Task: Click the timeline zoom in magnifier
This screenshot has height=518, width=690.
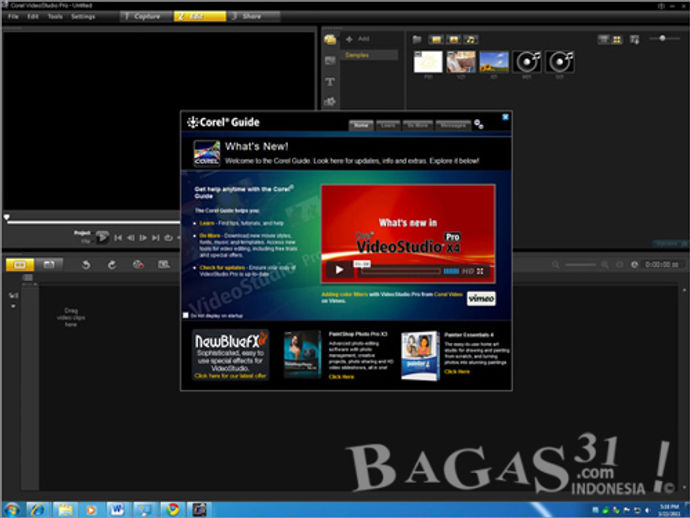Action: (x=605, y=265)
